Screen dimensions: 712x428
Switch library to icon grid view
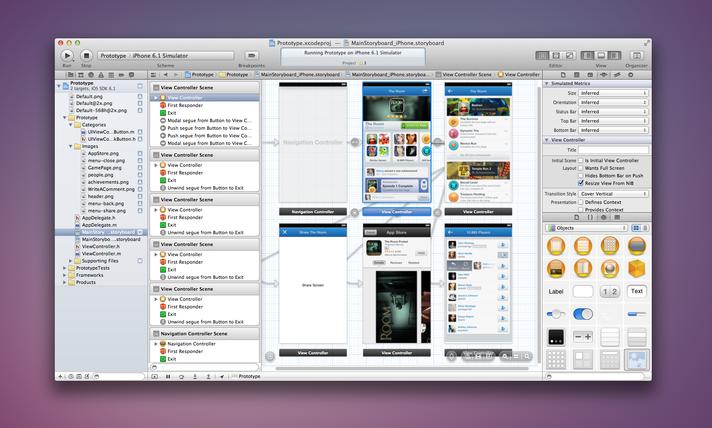(x=636, y=228)
